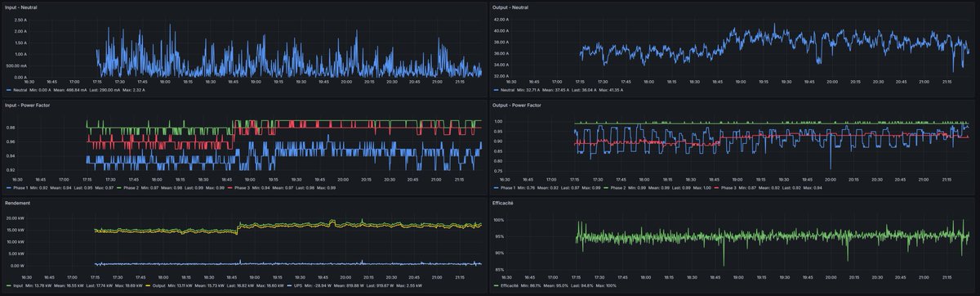This screenshot has width=980, height=296.
Task: Toggle Neutral series in Input - Neutral legend
Action: click(x=20, y=90)
